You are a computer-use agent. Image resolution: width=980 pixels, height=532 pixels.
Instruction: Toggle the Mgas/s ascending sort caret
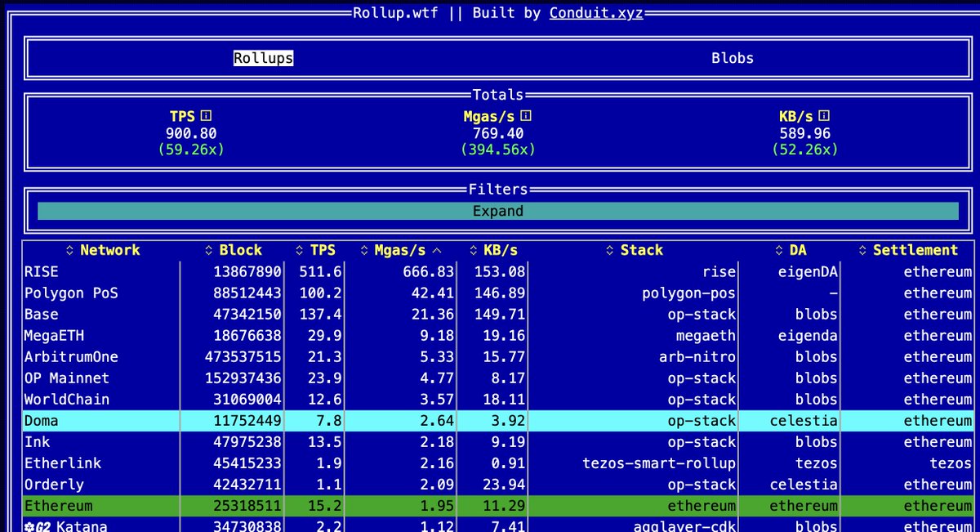(437, 251)
